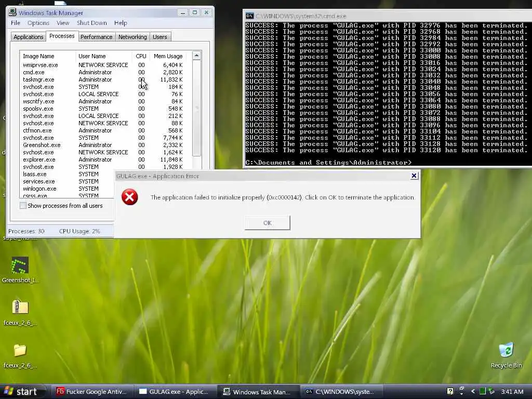Screen dimensions: 532x399
Task: Click the CPU Usage: 2% status entry
Action: tap(79, 231)
